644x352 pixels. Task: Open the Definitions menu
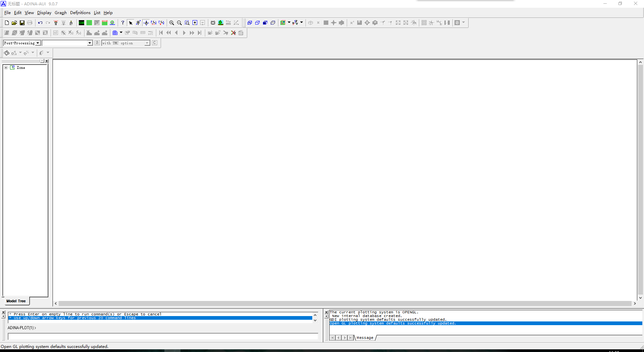(x=80, y=13)
